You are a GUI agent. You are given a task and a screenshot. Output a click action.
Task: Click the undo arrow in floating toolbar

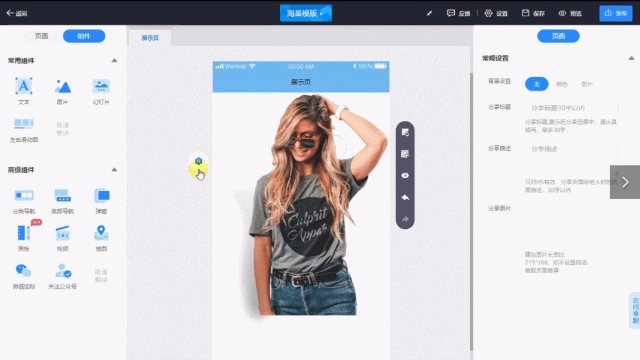point(405,198)
